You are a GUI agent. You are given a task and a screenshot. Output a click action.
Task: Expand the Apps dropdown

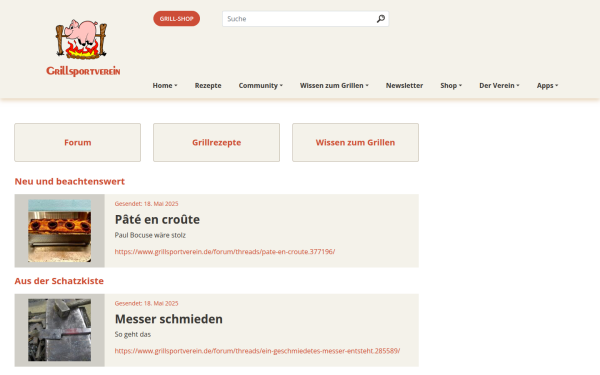547,86
